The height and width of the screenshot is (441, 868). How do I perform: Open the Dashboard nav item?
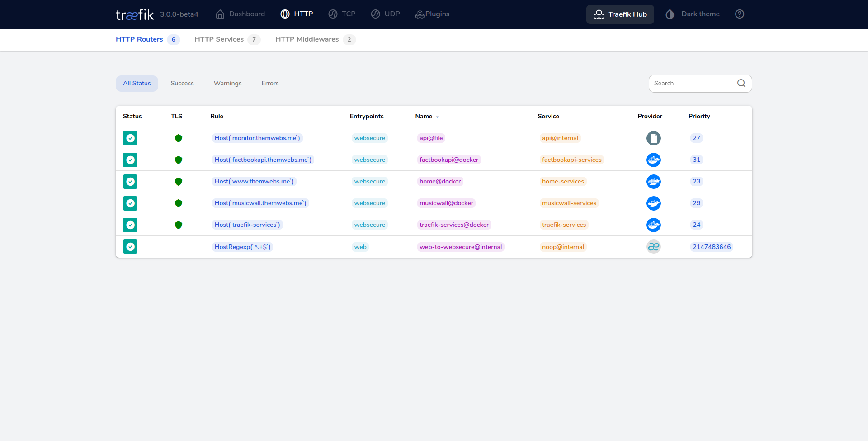[x=241, y=14]
